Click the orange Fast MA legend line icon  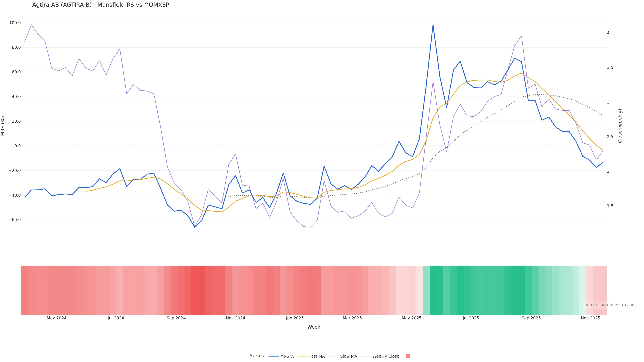[x=303, y=356]
